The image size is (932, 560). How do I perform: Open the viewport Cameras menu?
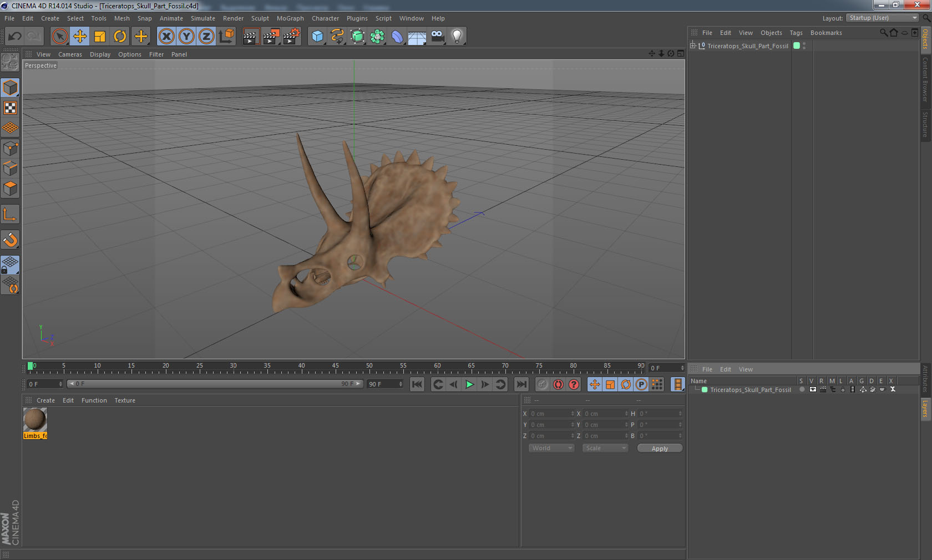pyautogui.click(x=70, y=54)
